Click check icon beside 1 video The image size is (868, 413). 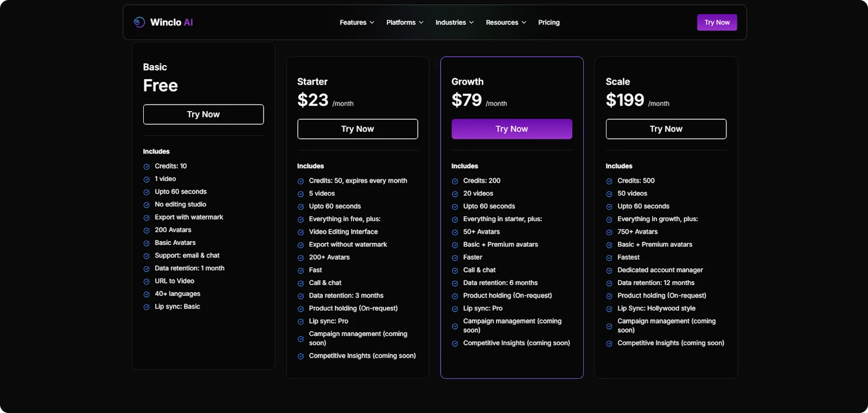[x=146, y=179]
